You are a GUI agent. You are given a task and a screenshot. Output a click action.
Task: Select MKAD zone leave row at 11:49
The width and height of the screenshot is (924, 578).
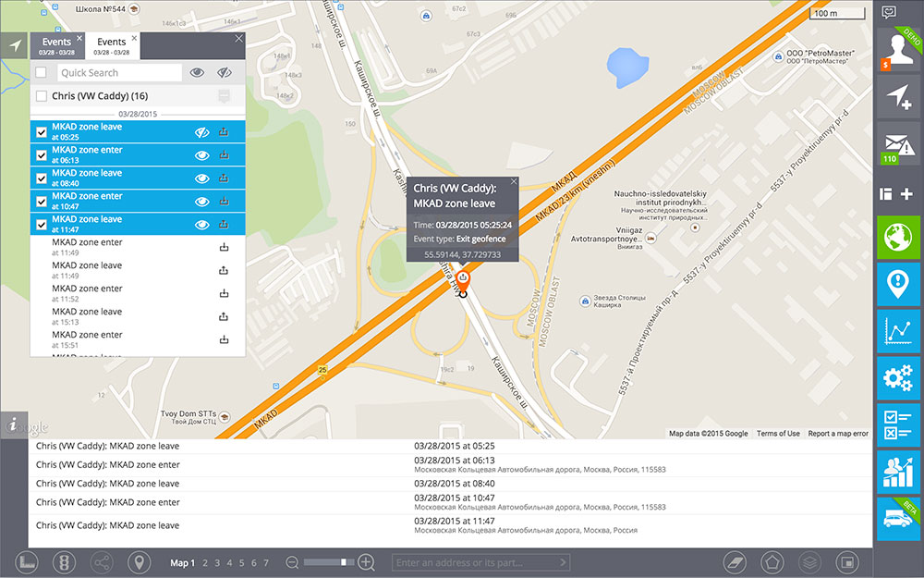(138, 270)
